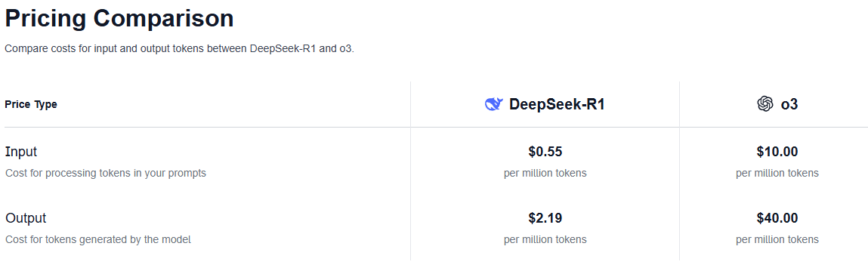Click the Pricing Comparison heading
868x274 pixels.
click(x=119, y=18)
